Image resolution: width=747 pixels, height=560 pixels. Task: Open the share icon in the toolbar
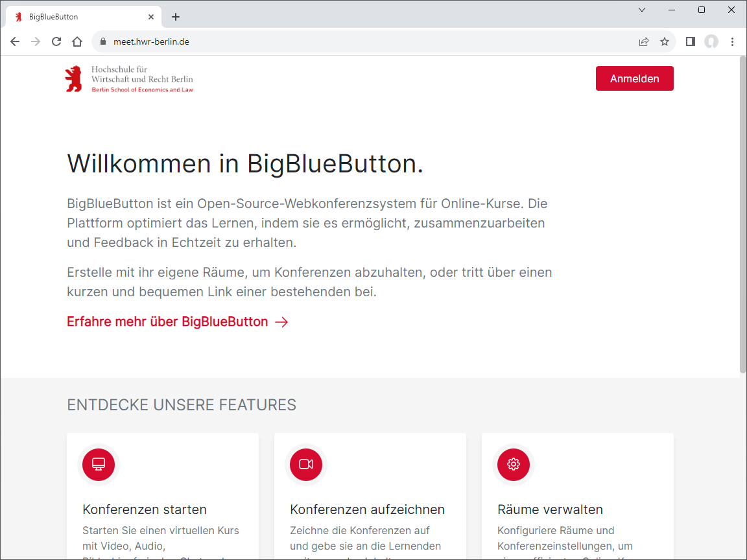tap(643, 41)
